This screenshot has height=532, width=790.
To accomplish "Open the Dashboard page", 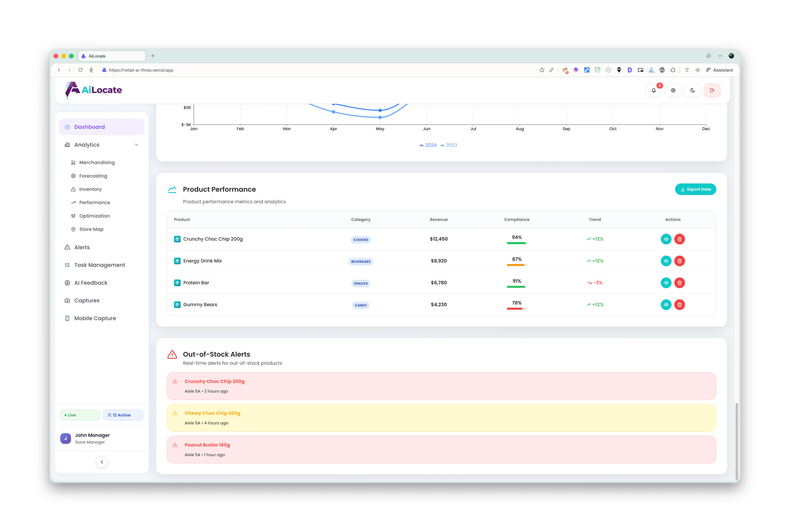I will 102,127.
